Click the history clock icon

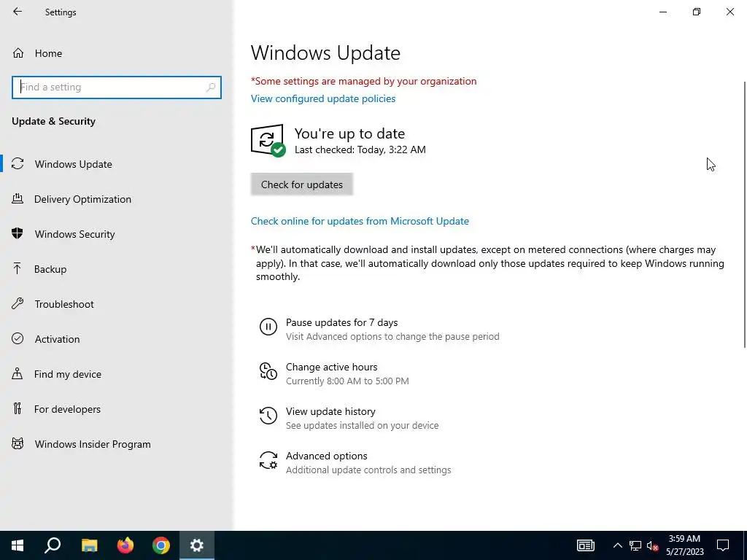(x=268, y=415)
